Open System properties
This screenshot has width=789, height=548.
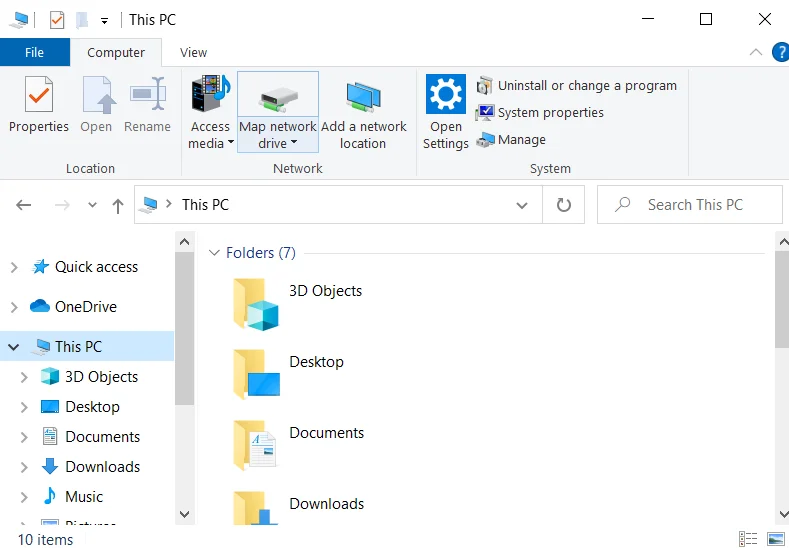[539, 113]
